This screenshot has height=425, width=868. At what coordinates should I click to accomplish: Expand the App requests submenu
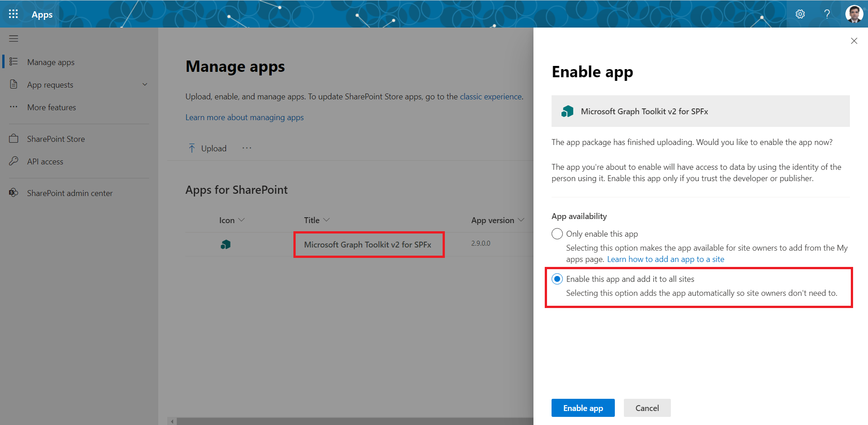[145, 85]
